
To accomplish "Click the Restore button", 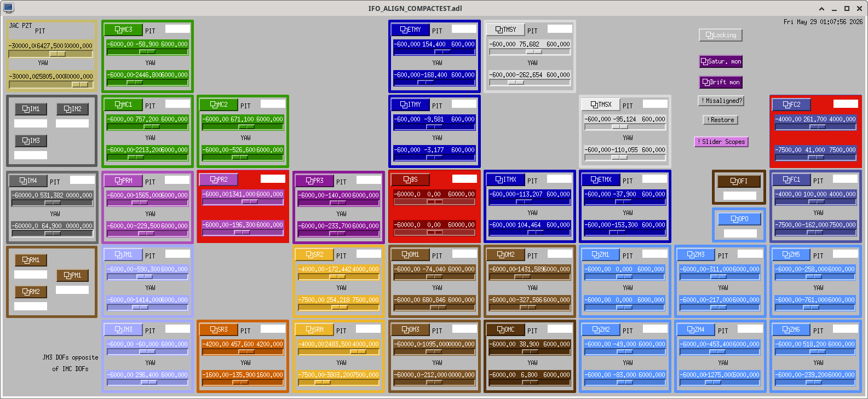I will click(x=721, y=120).
